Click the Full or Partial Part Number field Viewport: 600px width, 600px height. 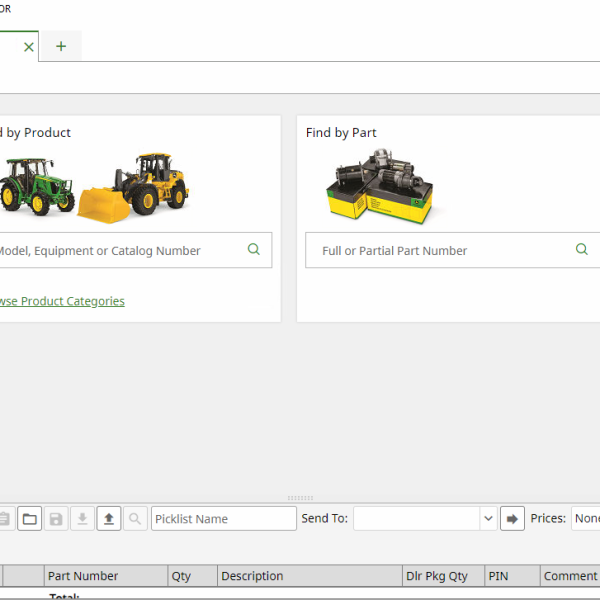pos(453,250)
